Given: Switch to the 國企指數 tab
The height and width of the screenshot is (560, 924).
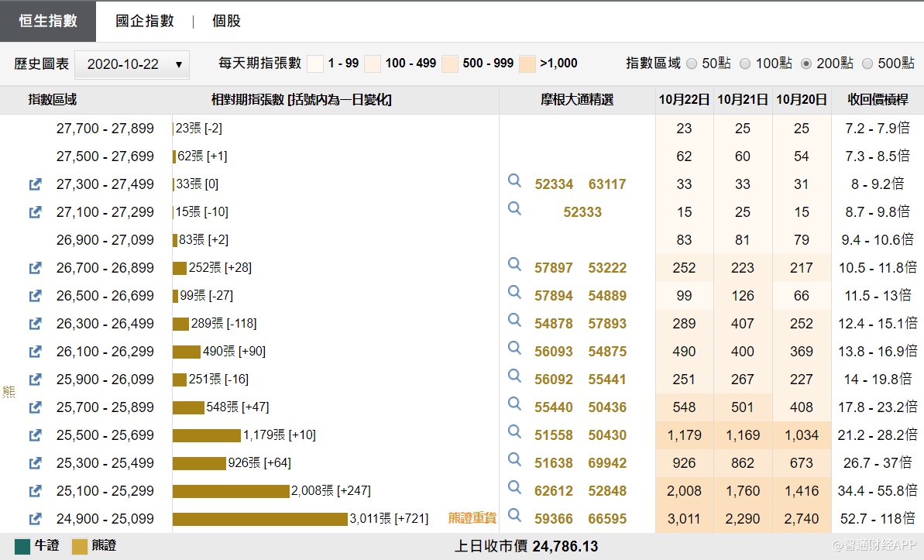Looking at the screenshot, I should [145, 21].
